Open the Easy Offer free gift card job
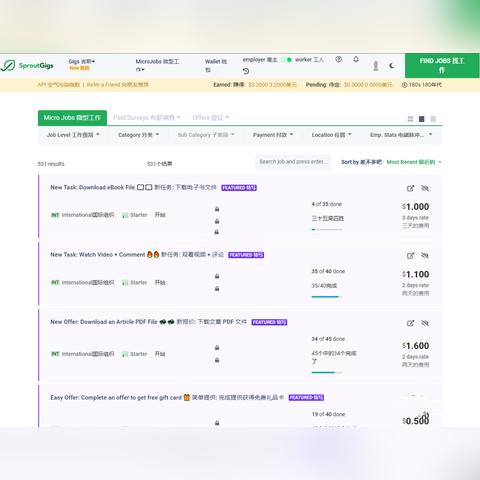Image resolution: width=480 pixels, height=480 pixels. click(x=167, y=398)
